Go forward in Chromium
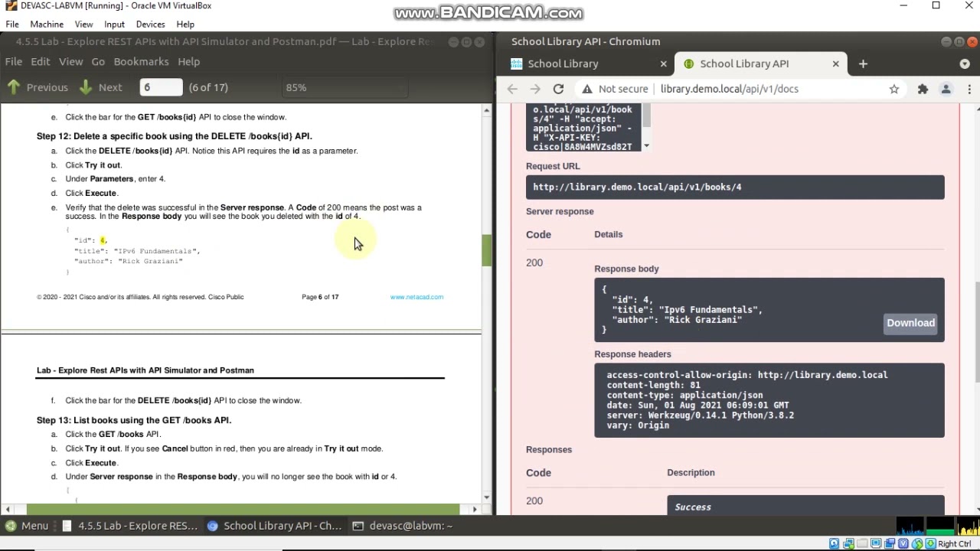Screen dimensions: 980x551 pyautogui.click(x=535, y=89)
